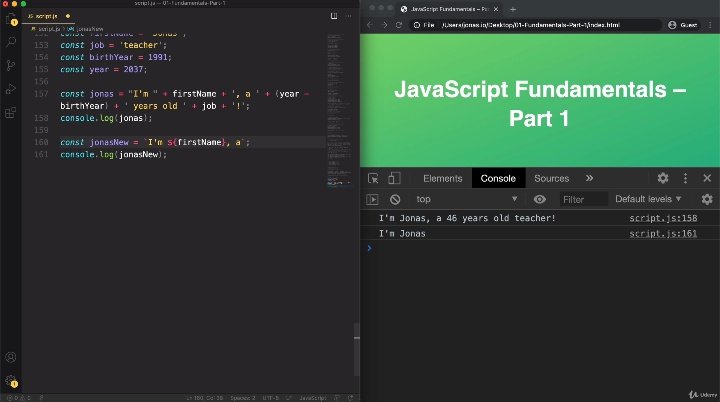This screenshot has width=720, height=402.
Task: Click UTF-8 encoding in status bar
Action: (270, 398)
